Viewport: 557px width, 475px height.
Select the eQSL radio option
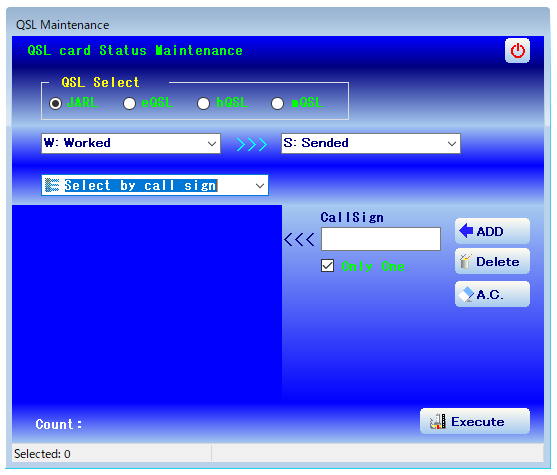129,103
